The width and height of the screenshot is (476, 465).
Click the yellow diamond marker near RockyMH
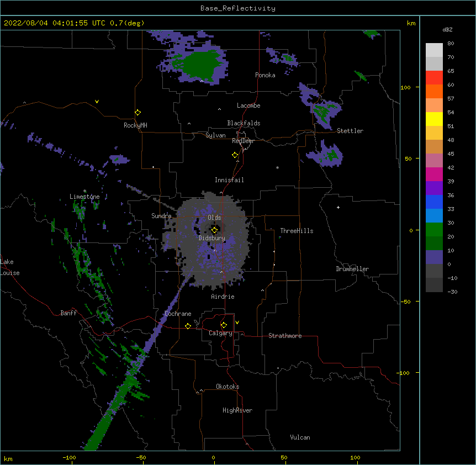[x=137, y=113]
